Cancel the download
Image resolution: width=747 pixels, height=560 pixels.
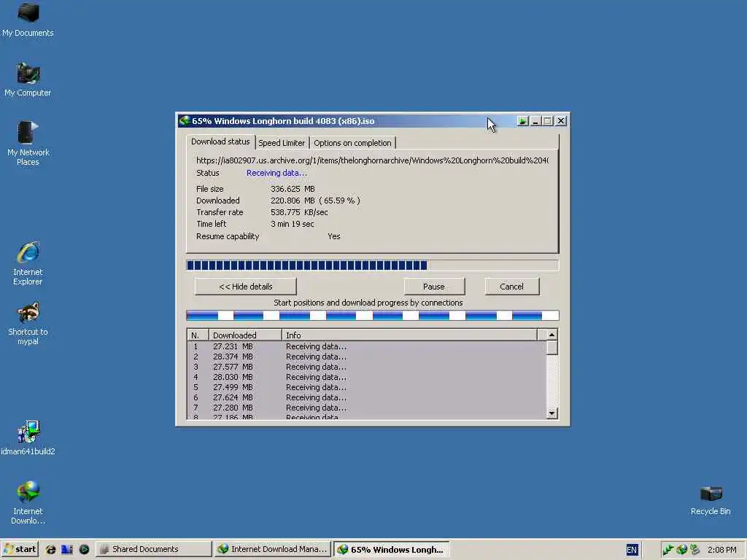511,287
